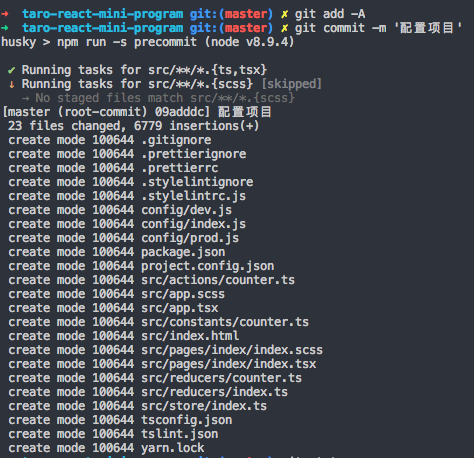Click the tsconfig.json filename
This screenshot has height=458, width=474.
[x=187, y=420]
